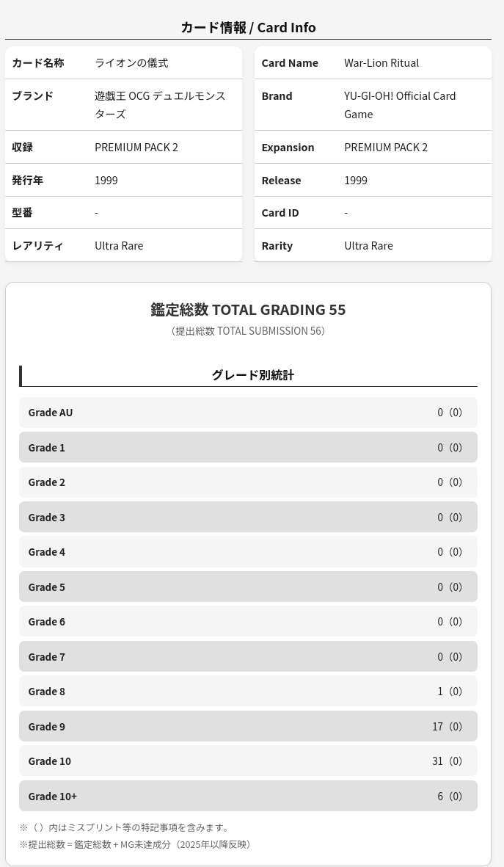Click the 'War-Lion Ritual' card name
This screenshot has width=504, height=867.
(x=381, y=63)
